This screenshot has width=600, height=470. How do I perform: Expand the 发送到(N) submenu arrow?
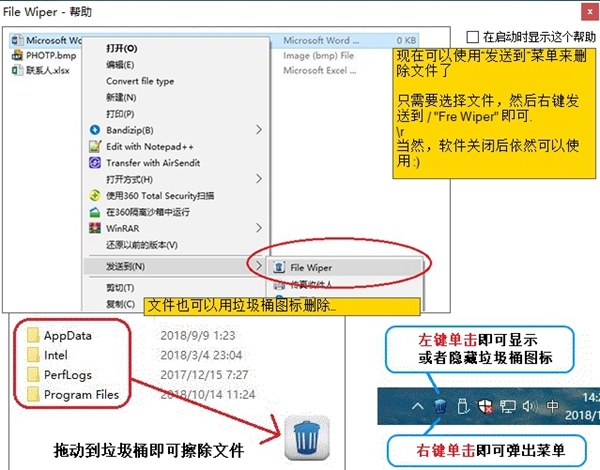coord(259,266)
